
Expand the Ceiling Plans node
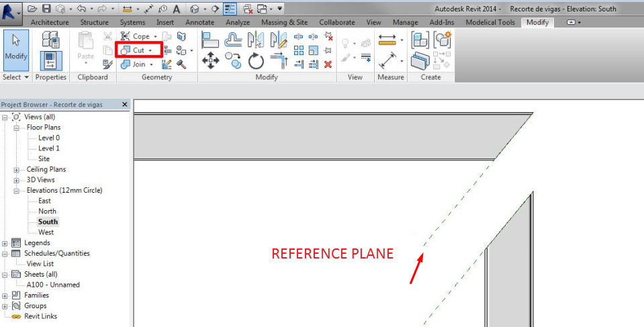[16, 170]
